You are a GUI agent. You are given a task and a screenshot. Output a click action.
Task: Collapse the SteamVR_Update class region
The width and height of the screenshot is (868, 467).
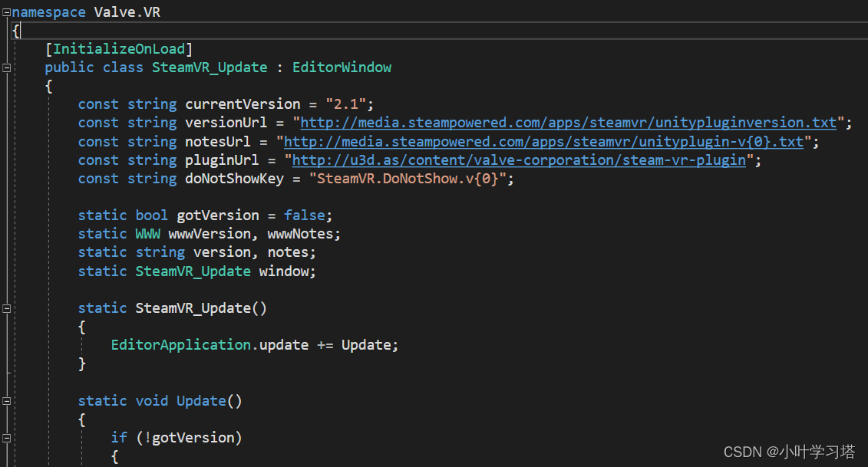click(x=7, y=67)
